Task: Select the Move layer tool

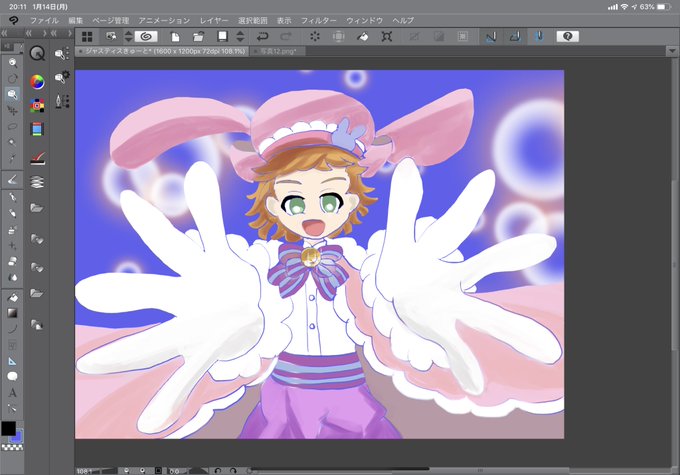Action: point(13,111)
